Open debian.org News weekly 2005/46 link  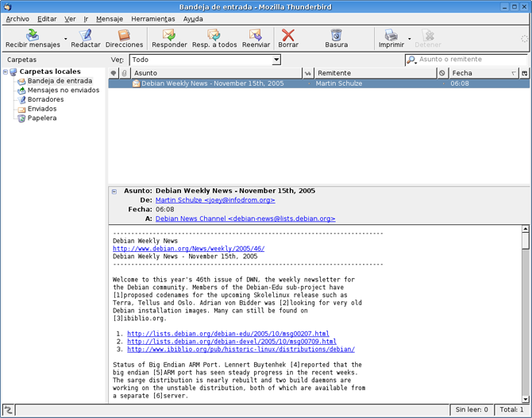189,249
